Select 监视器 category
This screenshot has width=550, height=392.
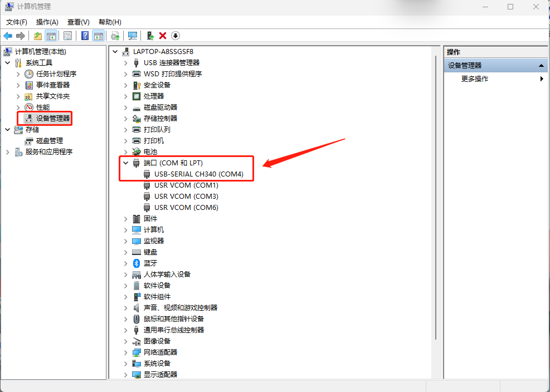[154, 241]
